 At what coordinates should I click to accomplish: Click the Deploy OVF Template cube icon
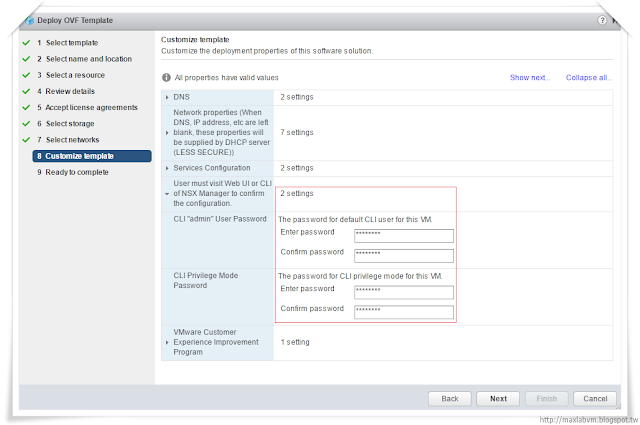[29, 20]
